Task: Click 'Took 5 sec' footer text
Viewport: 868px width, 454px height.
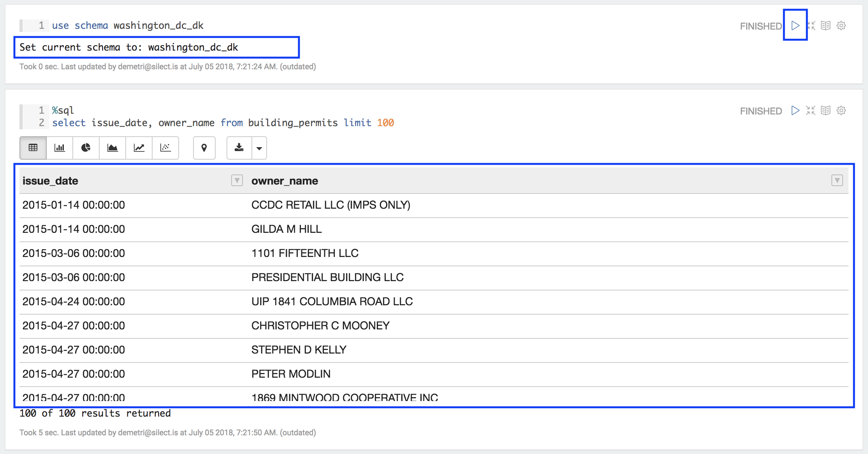Action: pos(168,433)
